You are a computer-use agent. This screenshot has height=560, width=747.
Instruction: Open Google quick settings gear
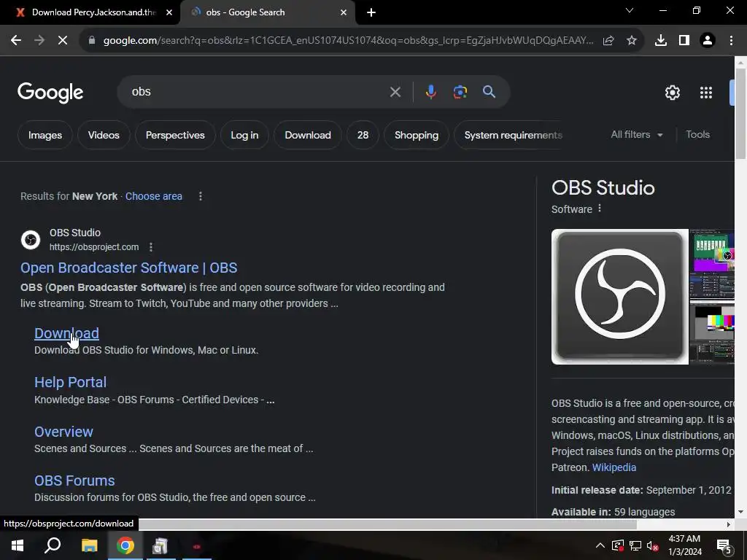[672, 93]
